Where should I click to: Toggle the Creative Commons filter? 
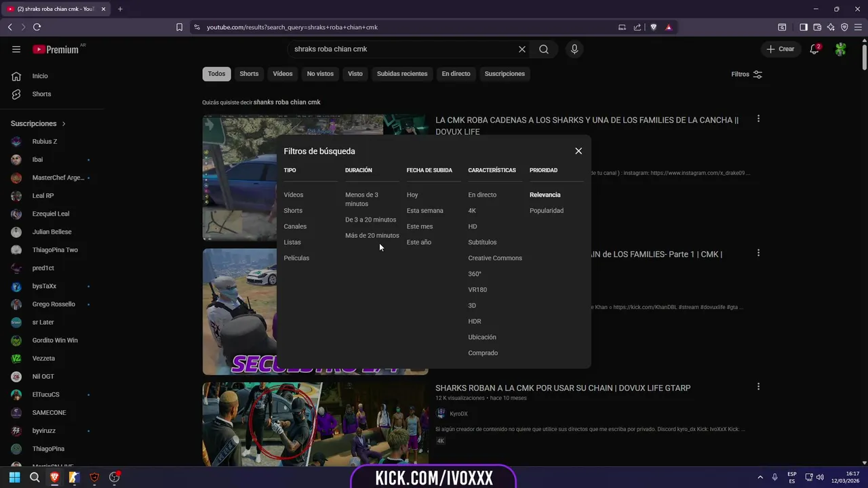click(x=495, y=258)
